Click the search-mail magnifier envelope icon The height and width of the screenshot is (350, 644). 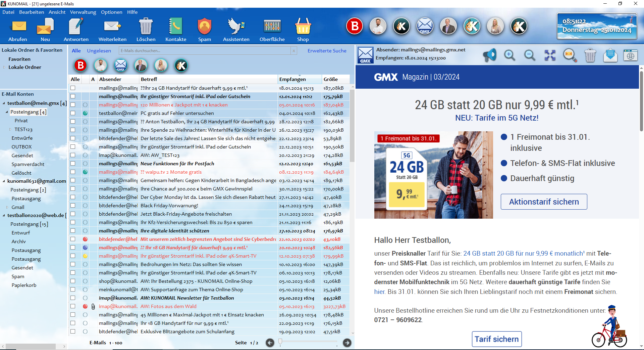570,55
